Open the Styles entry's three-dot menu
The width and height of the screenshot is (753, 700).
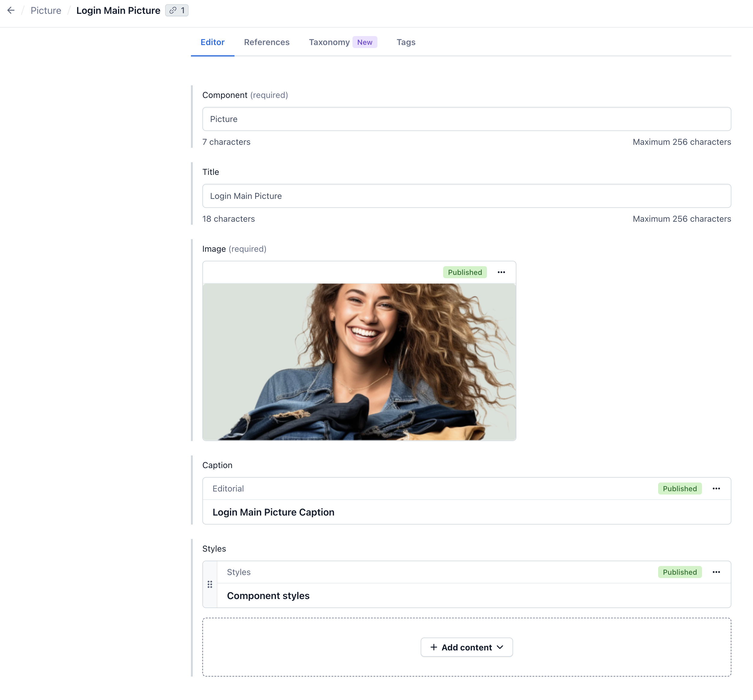(716, 572)
